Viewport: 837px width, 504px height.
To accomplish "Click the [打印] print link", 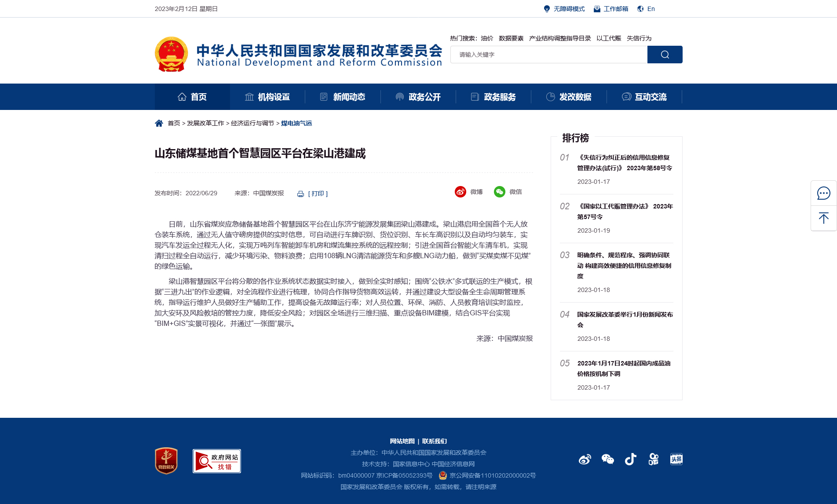I will coord(318,194).
